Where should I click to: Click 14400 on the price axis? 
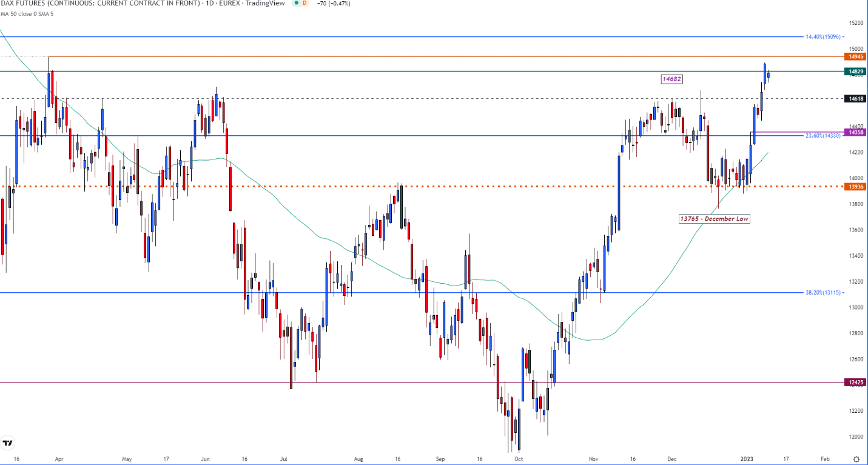(856, 126)
